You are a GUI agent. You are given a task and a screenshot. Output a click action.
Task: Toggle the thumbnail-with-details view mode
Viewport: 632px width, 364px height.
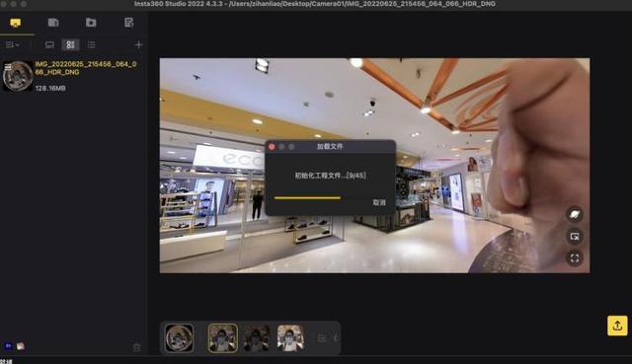70,44
